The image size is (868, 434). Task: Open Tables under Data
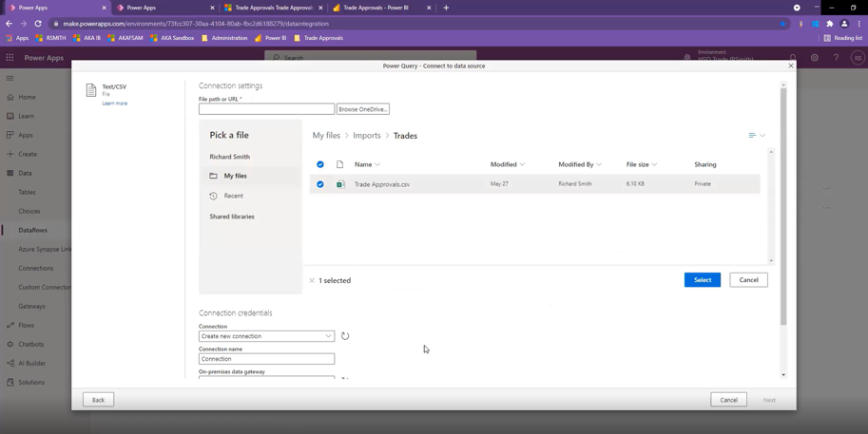point(28,192)
